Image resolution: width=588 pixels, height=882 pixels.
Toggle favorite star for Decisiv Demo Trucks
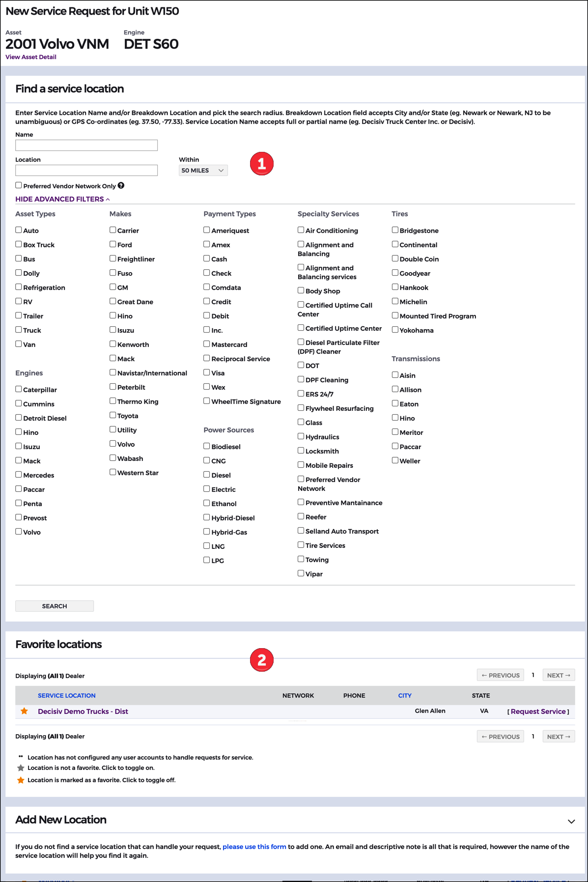[x=24, y=711]
